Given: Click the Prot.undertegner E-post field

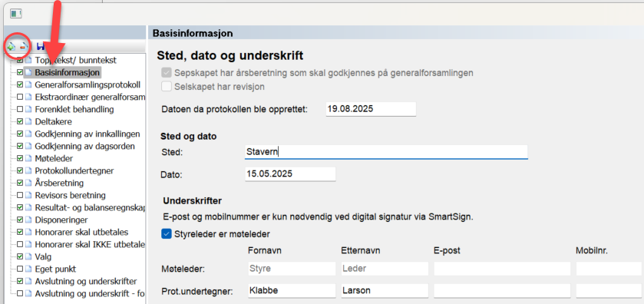Looking at the screenshot, I should click(x=502, y=291).
